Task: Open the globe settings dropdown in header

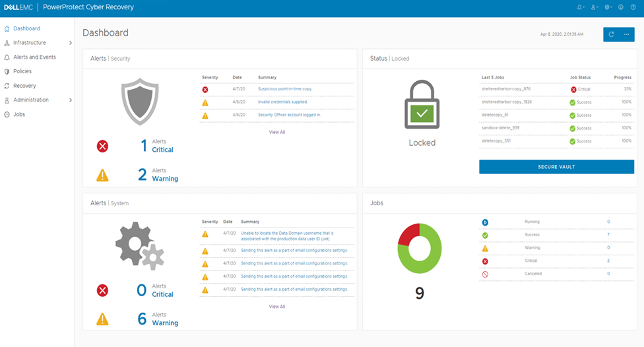Action: [x=608, y=7]
